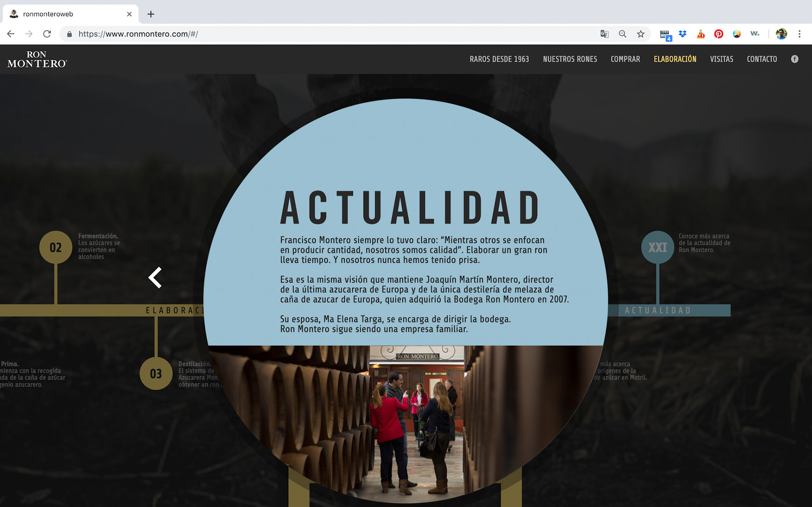
Task: Open the Elaboración menu item
Action: [x=675, y=59]
